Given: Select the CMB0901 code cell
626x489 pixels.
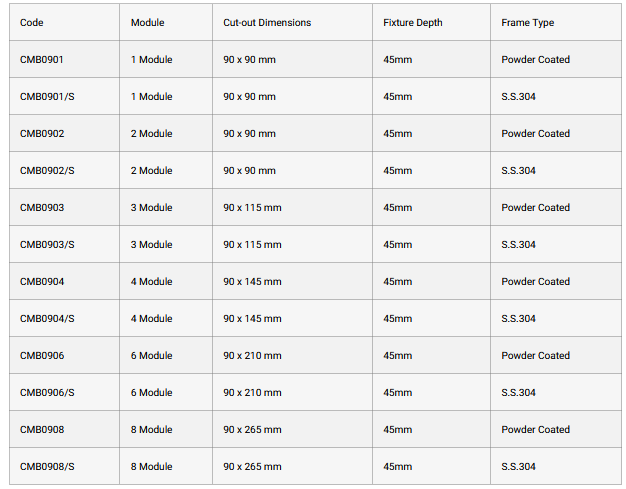Looking at the screenshot, I should pos(42,60).
